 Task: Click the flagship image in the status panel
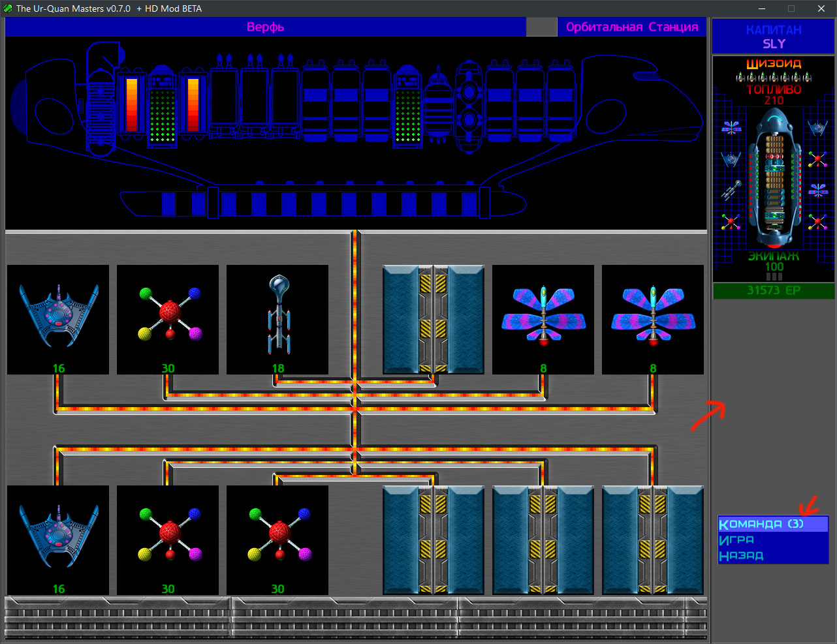774,177
